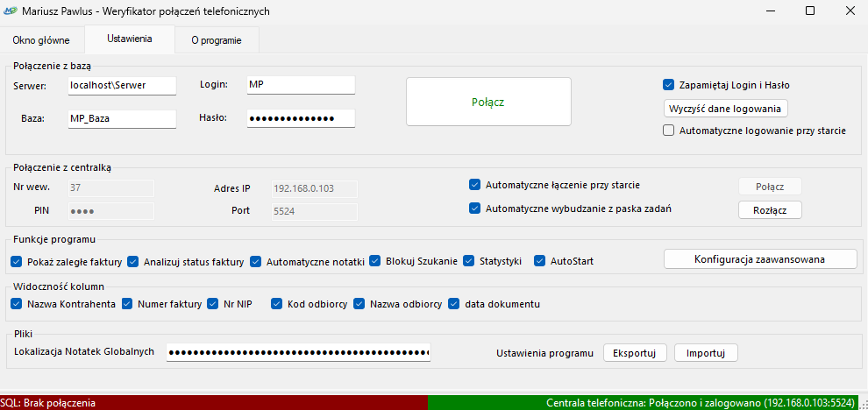Click Wyczyść dane logowania button
Image resolution: width=868 pixels, height=410 pixels.
coord(726,108)
